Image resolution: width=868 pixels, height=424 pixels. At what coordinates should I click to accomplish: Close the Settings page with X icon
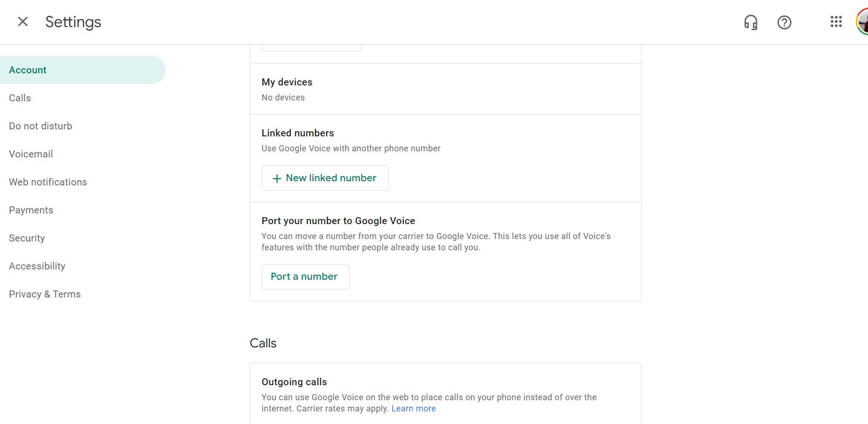coord(22,21)
